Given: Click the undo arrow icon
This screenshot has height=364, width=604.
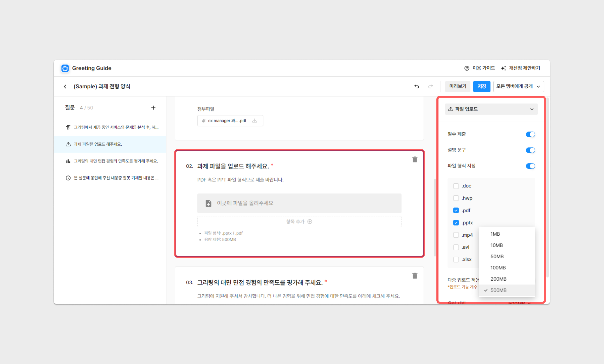Looking at the screenshot, I should (x=417, y=87).
